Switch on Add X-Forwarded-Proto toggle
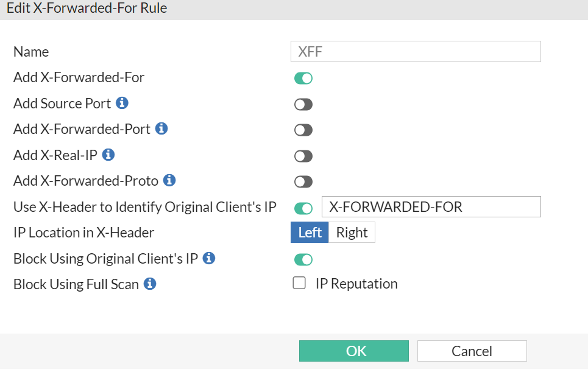 (x=303, y=181)
